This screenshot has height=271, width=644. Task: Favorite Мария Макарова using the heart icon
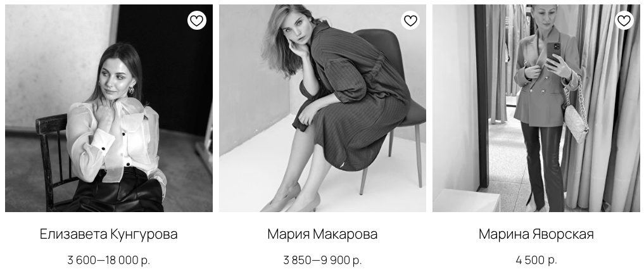pos(410,20)
